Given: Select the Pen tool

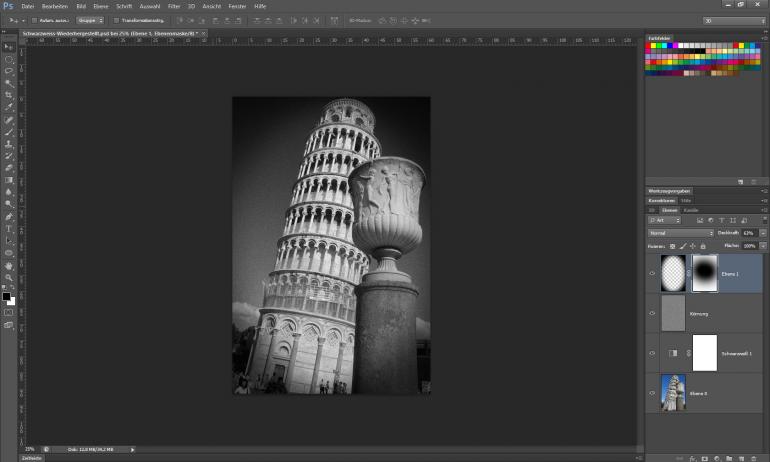Looking at the screenshot, I should 8,217.
